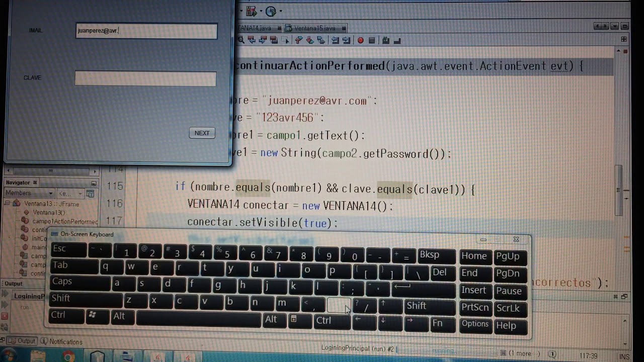644x362 pixels.
Task: Click the Previous Bookmark arrow icon
Action: coord(298,40)
